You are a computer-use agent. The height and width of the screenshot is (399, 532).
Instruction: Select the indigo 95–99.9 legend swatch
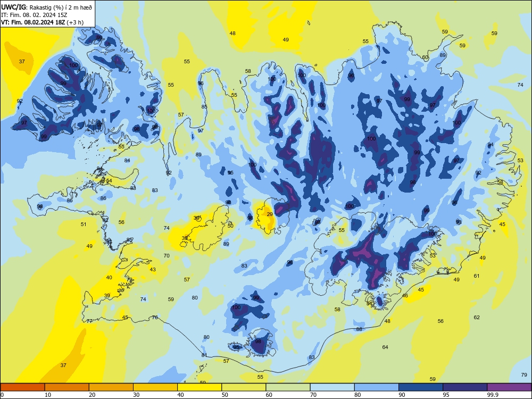[x=465, y=387]
